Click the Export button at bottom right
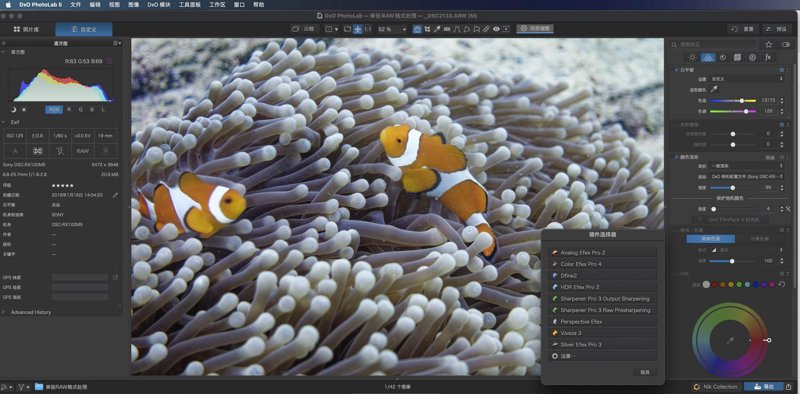The width and height of the screenshot is (800, 394). pyautogui.click(x=763, y=387)
